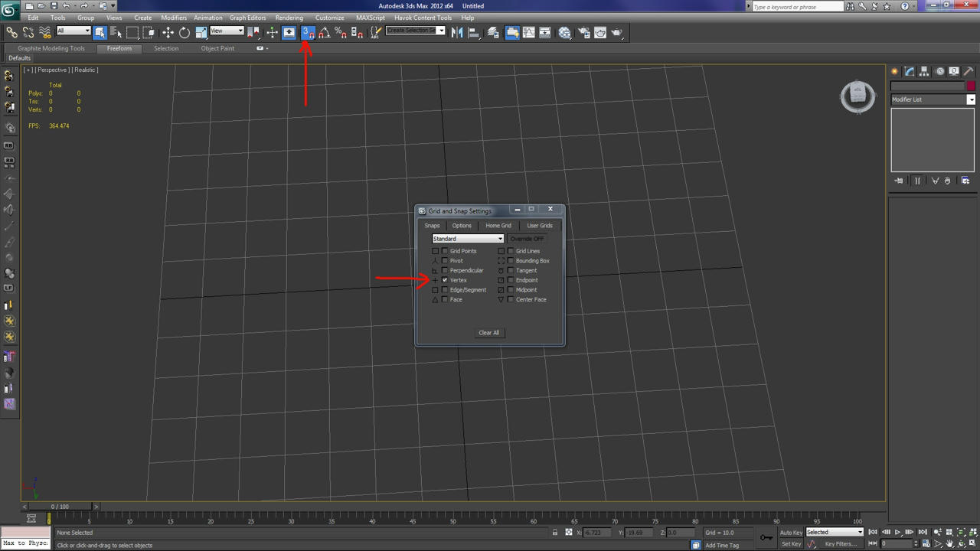Activate the Angle Snap toggle icon
Screen dimensions: 980x551
click(x=324, y=32)
